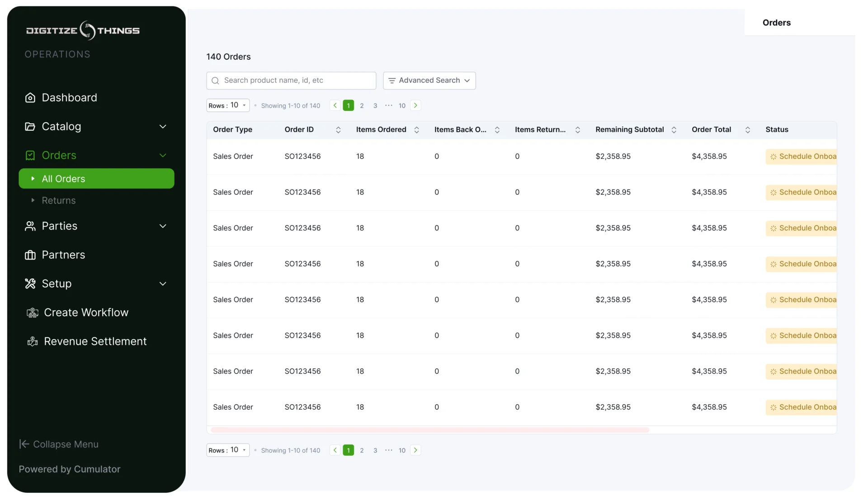Click the horizontal table scrollbar
Screen dimensions: 868x501
(x=429, y=430)
